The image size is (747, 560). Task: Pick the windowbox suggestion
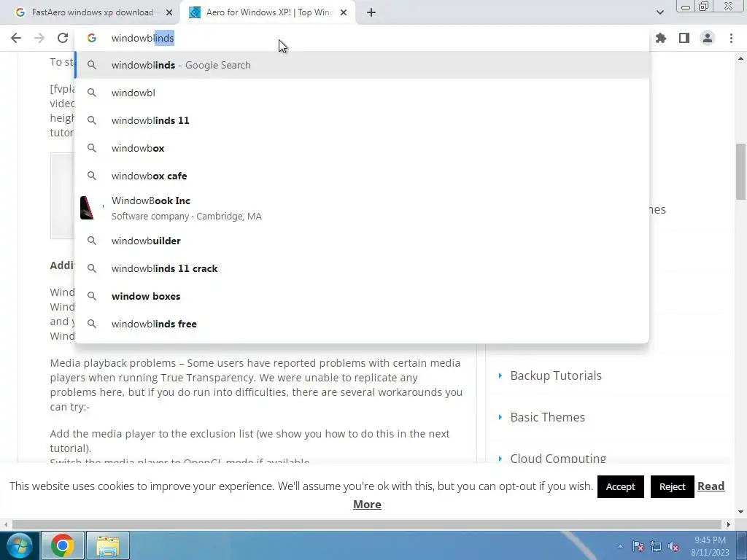tap(362, 148)
